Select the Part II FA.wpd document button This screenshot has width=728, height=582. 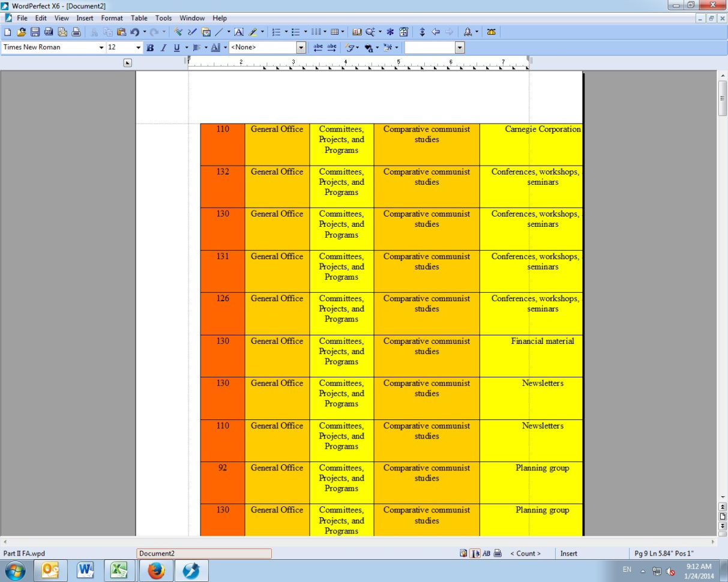coord(23,553)
